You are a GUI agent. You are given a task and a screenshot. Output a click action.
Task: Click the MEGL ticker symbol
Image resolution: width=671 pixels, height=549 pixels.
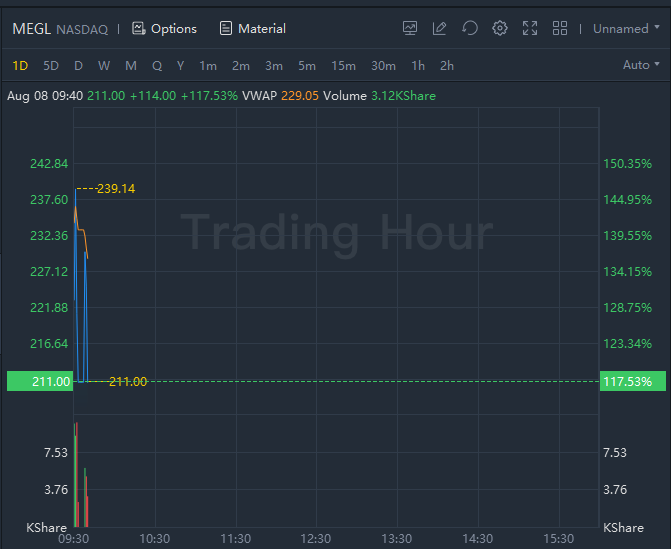pos(32,29)
